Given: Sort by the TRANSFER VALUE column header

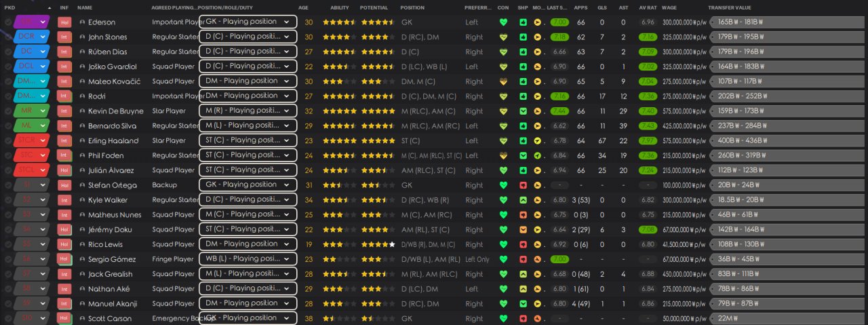Looking at the screenshot, I should 730,7.
